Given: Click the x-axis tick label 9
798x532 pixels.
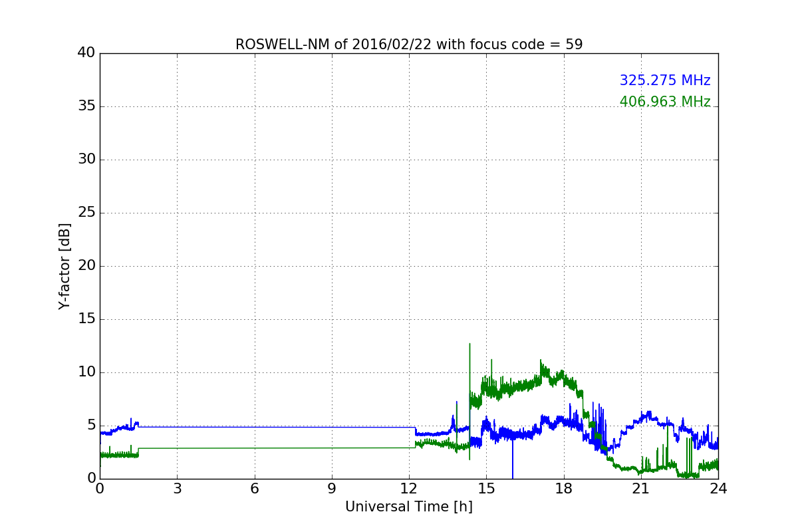Looking at the screenshot, I should [332, 489].
